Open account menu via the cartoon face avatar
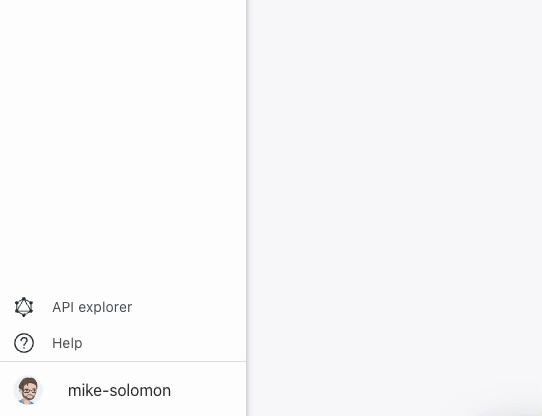The width and height of the screenshot is (542, 416). pos(28,391)
